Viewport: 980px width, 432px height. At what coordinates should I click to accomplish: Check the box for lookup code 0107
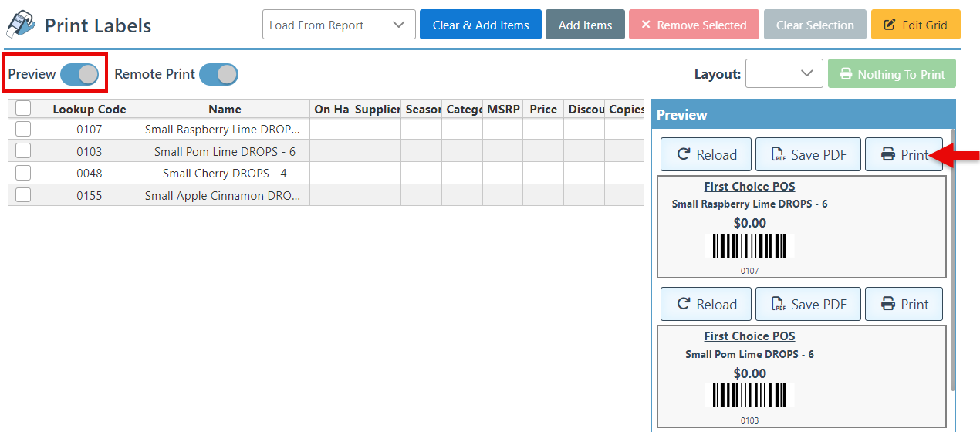click(23, 129)
